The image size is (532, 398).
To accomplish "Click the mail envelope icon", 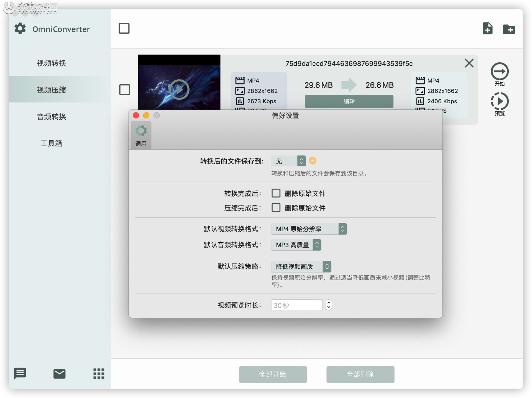I will coord(59,374).
